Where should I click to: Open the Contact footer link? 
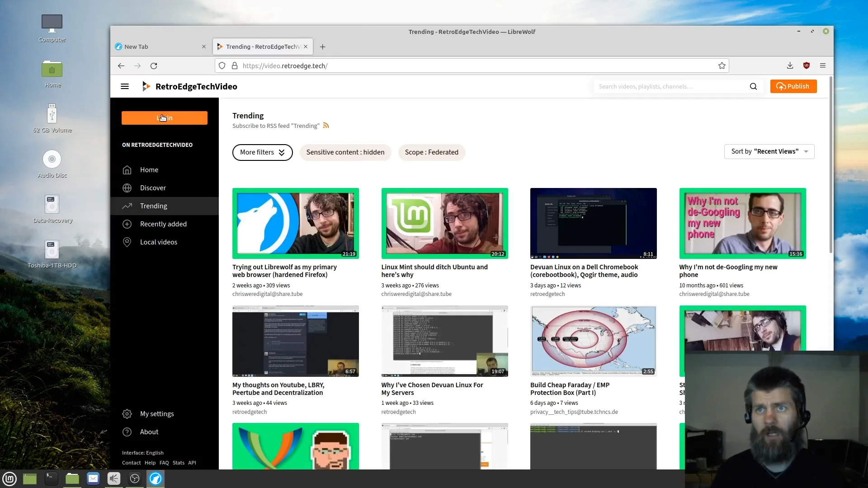(131, 463)
